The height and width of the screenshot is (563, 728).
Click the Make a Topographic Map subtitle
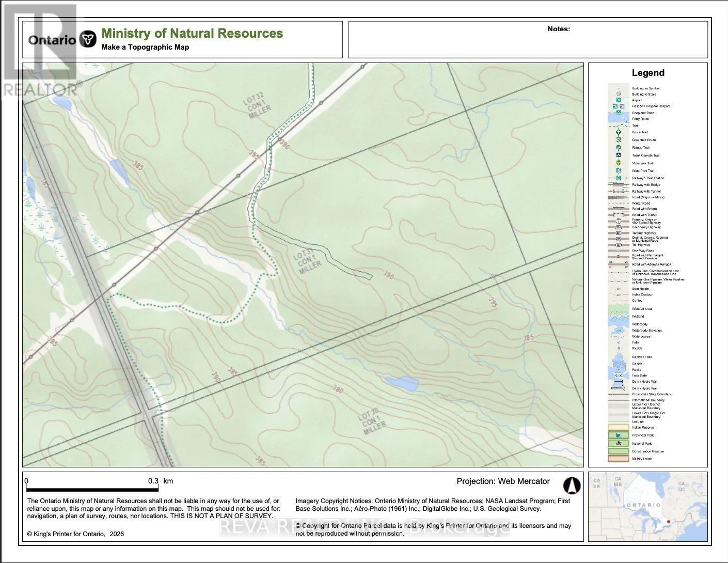point(145,47)
